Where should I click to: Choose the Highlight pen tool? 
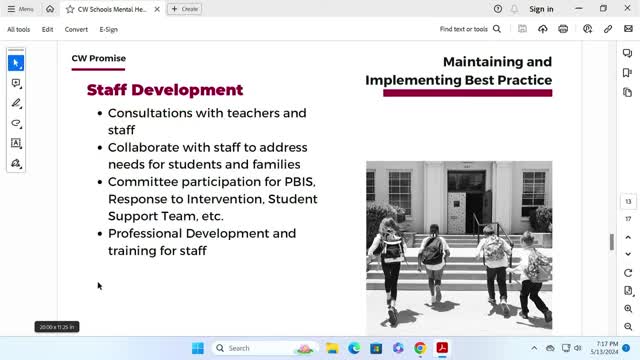pyautogui.click(x=16, y=103)
